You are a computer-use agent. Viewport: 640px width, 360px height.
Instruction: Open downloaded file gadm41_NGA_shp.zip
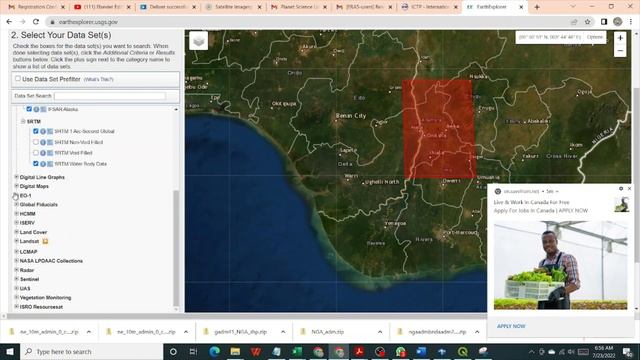click(x=240, y=332)
